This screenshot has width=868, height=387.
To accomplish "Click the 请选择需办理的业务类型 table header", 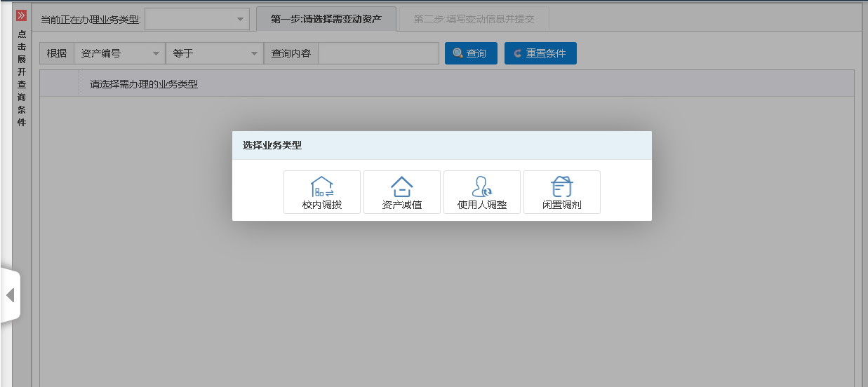I will [144, 85].
